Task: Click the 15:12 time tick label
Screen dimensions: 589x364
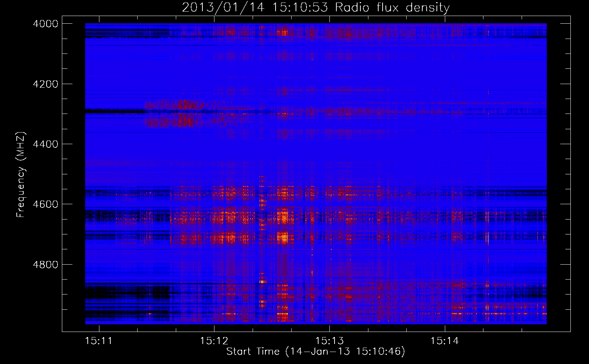Action: click(x=214, y=341)
